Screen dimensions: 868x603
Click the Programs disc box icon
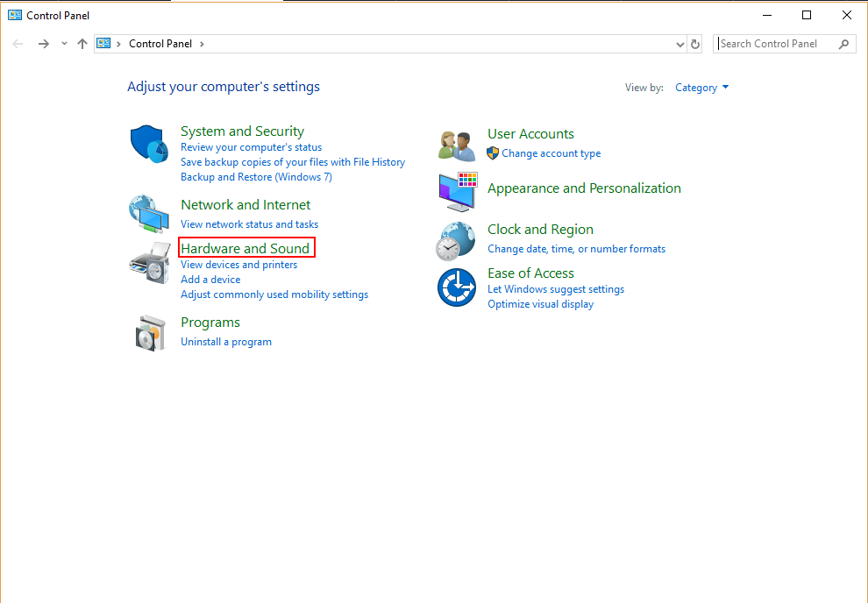(x=151, y=333)
